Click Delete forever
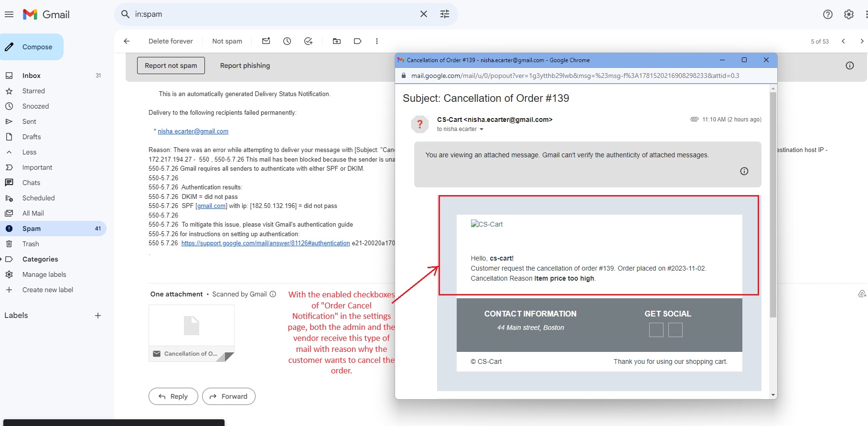Image resolution: width=868 pixels, height=426 pixels. 171,41
